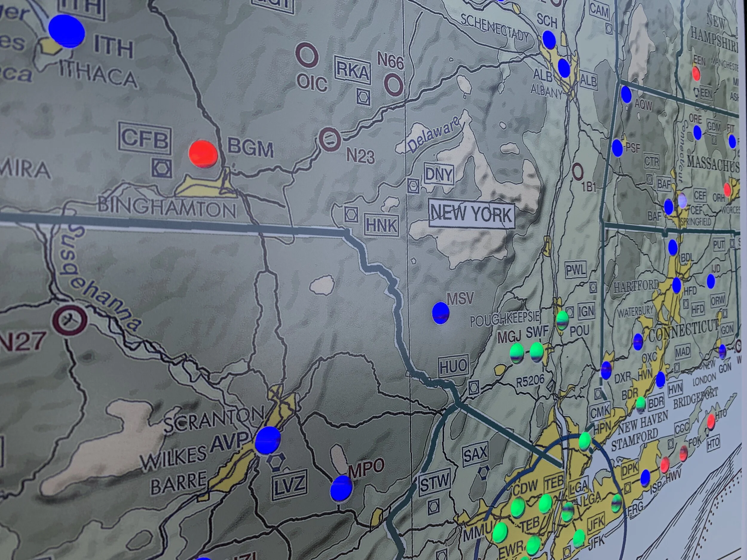Click the green SWF airport dot

coord(537,352)
